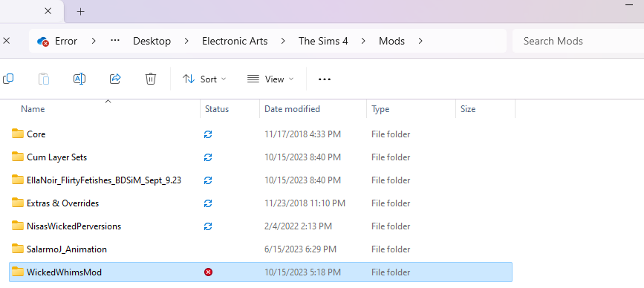644x288 pixels.
Task: Select the Extras & Overrides folder
Action: coord(261,203)
